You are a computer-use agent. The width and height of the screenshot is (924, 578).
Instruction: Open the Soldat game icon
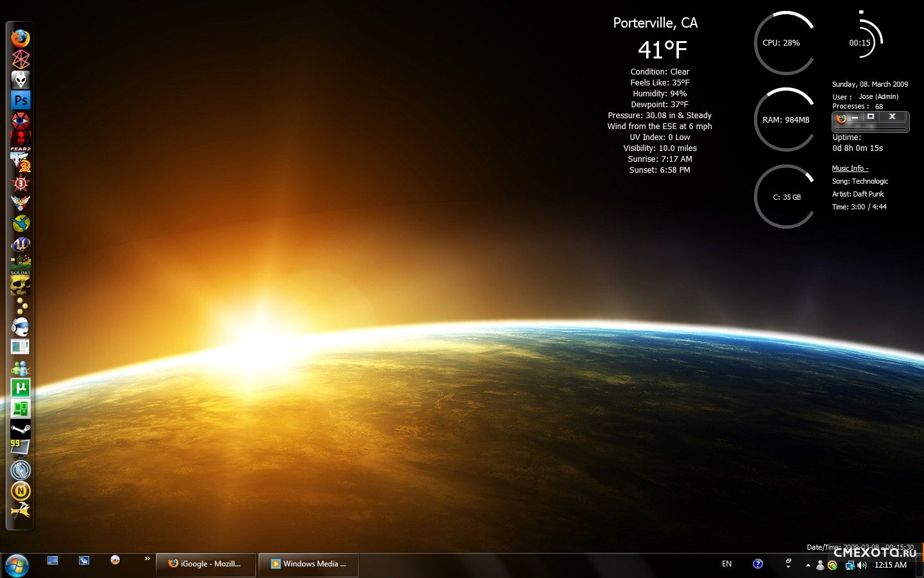coord(21,265)
